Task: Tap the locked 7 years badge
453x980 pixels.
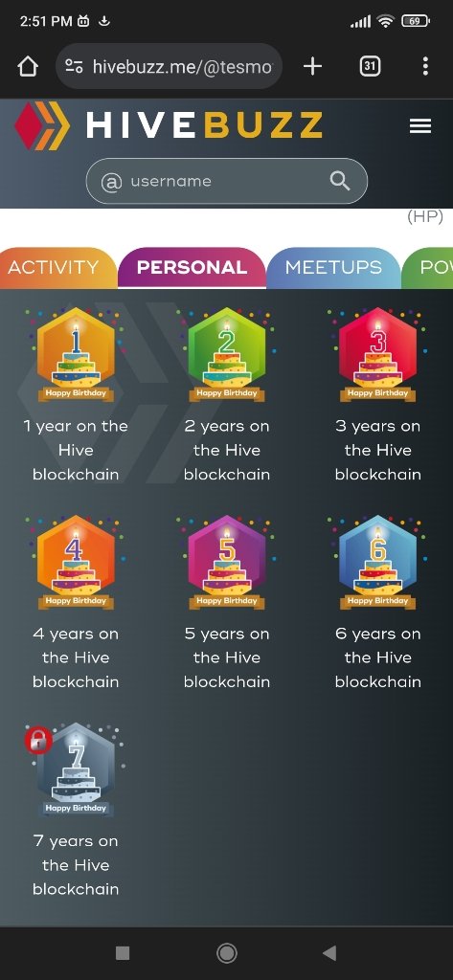Action: tap(76, 770)
